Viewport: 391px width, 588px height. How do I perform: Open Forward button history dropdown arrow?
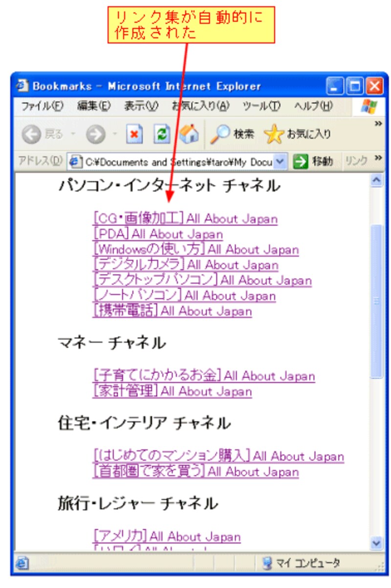click(x=115, y=135)
